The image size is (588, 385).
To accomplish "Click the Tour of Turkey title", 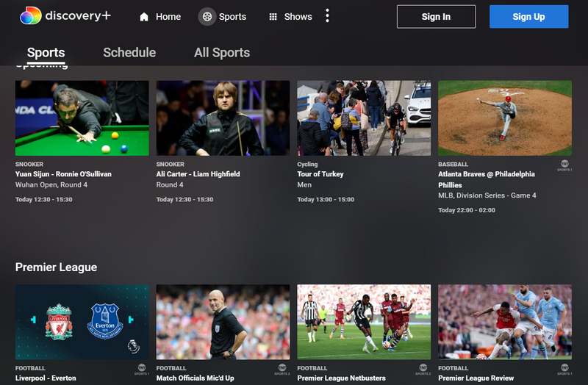I will click(320, 174).
